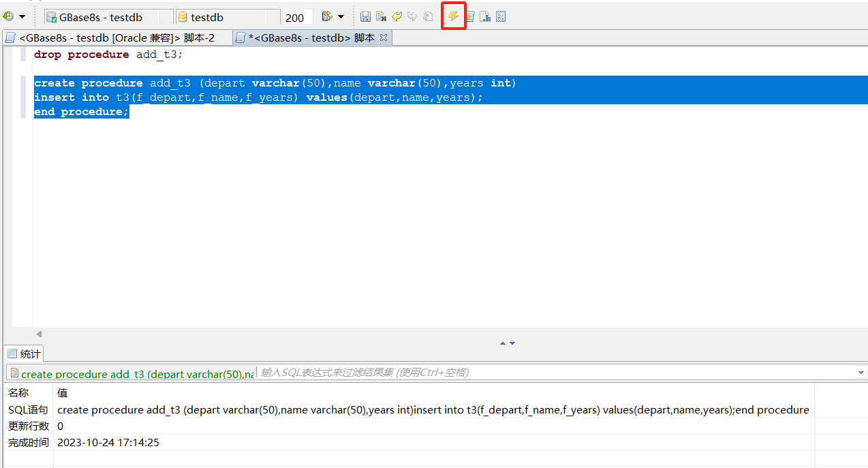
Task: Click the up arrow to maximize results panel
Action: point(503,343)
